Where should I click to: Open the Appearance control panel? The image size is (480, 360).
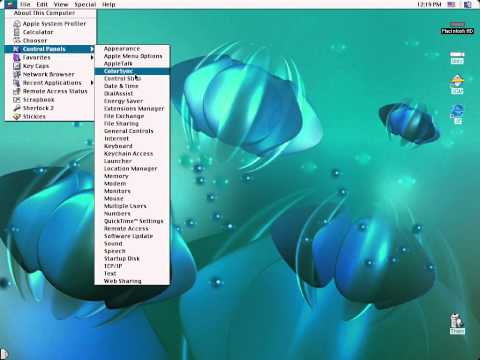(x=132, y=49)
